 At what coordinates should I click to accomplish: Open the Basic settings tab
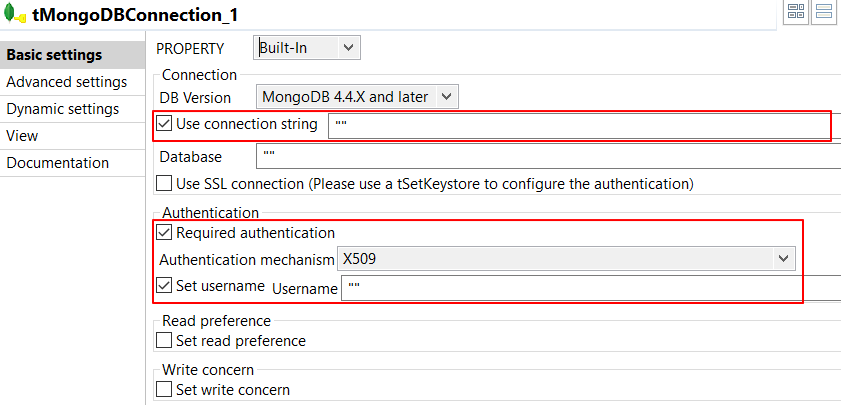click(55, 55)
